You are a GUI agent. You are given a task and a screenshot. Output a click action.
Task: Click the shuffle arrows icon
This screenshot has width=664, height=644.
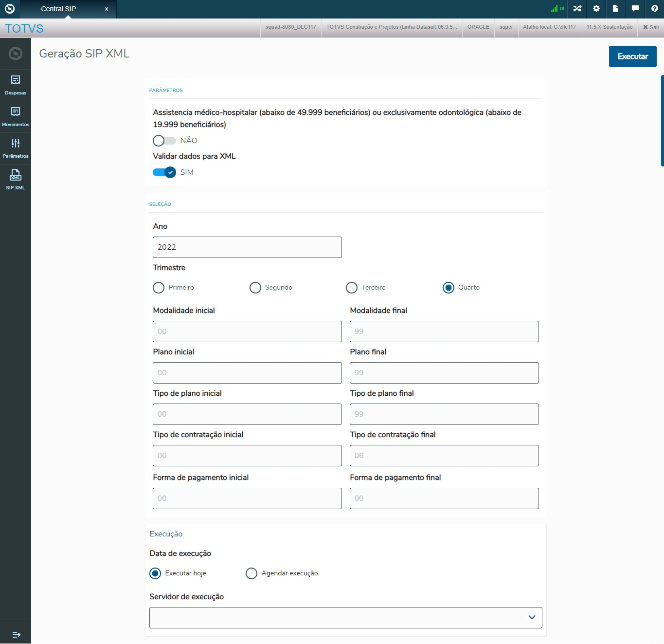577,9
